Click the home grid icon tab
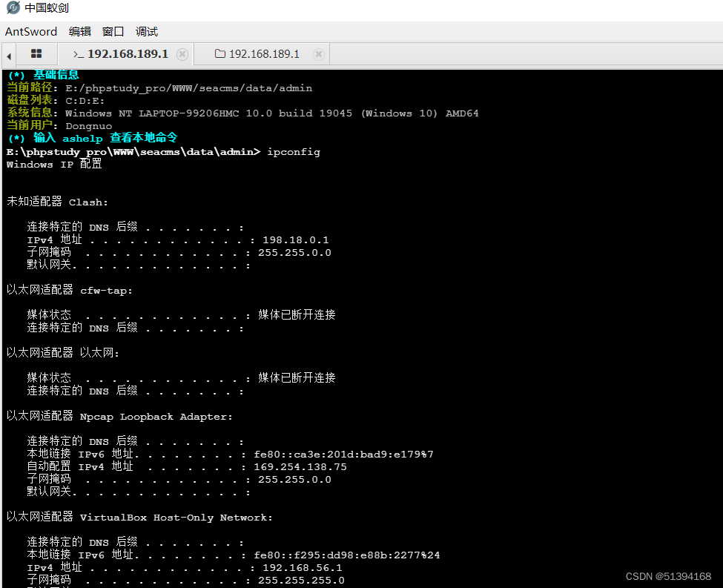The image size is (723, 588). tap(36, 54)
